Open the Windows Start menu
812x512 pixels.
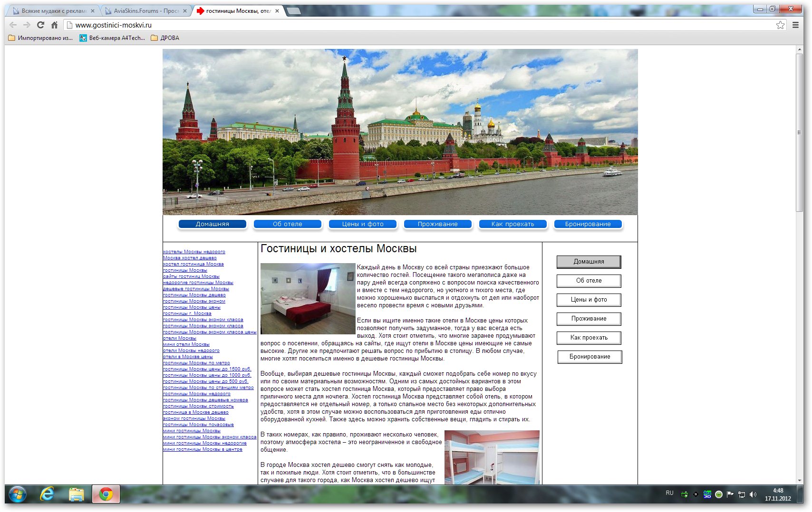(18, 494)
